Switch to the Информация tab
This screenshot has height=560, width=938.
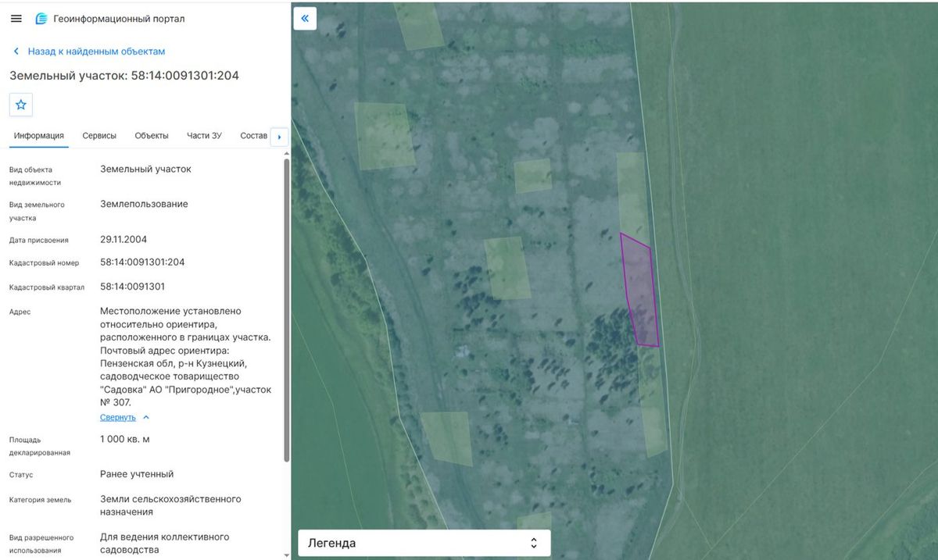pyautogui.click(x=39, y=136)
